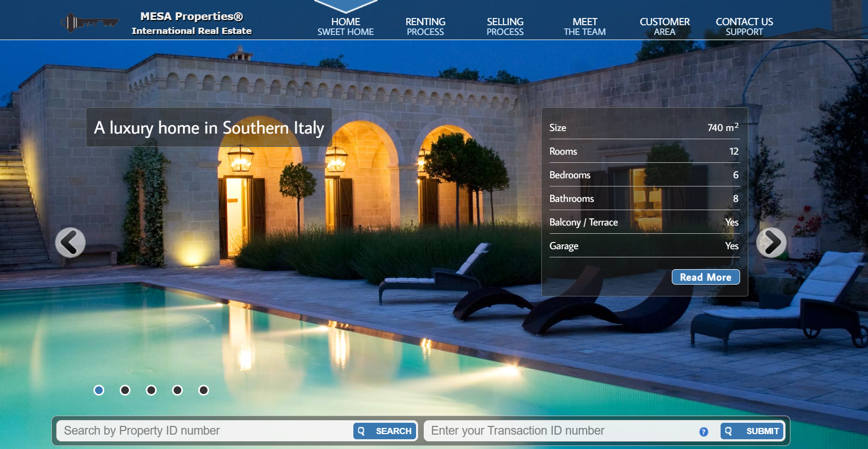The image size is (868, 449).
Task: Open the Home Sweet Home menu
Action: (x=346, y=27)
